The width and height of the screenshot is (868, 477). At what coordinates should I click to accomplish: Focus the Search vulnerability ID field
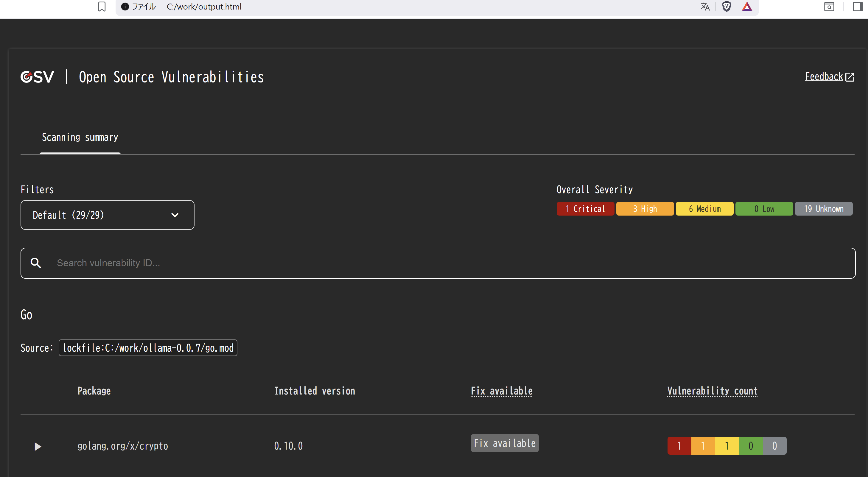[x=438, y=263]
